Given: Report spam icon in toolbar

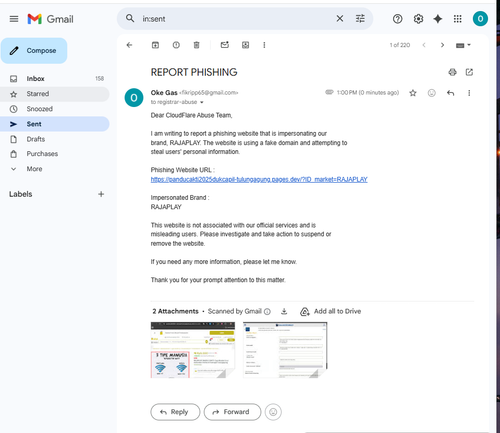Looking at the screenshot, I should pyautogui.click(x=176, y=45).
